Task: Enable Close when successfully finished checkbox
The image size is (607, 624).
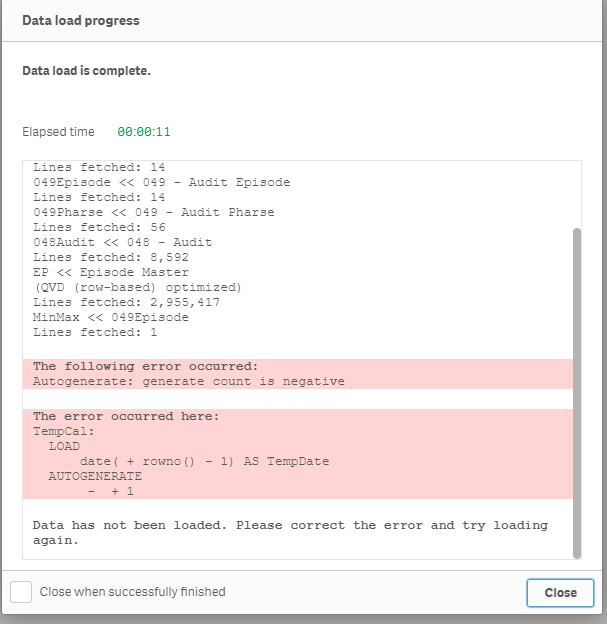Action: click(21, 592)
